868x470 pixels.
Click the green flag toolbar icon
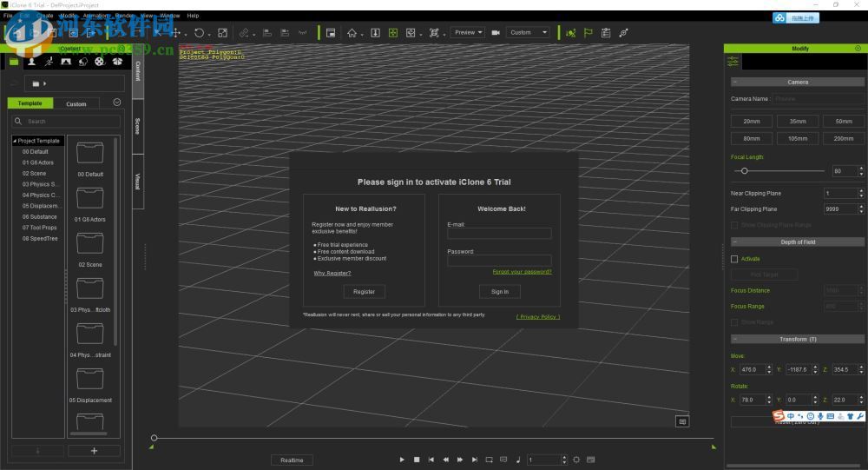(588, 33)
